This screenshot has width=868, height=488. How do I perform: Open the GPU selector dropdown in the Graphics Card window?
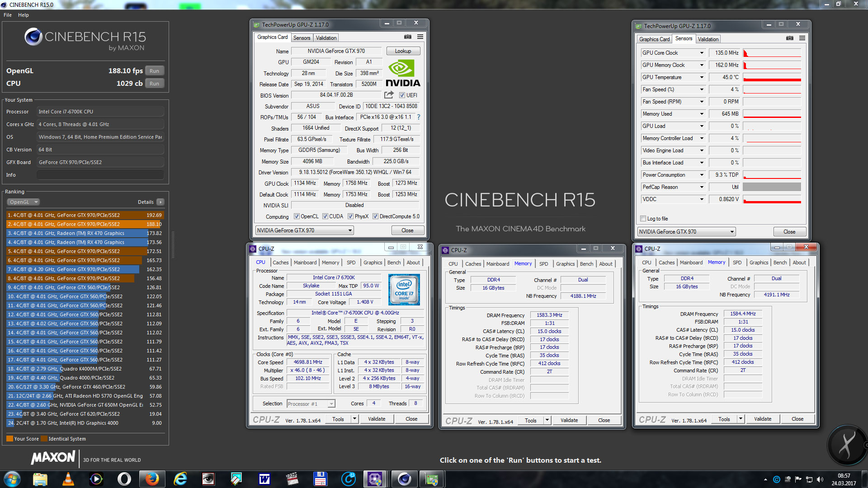(x=305, y=230)
